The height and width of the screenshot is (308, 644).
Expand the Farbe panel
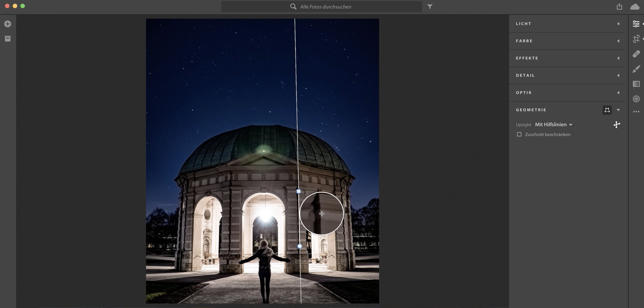pos(618,41)
